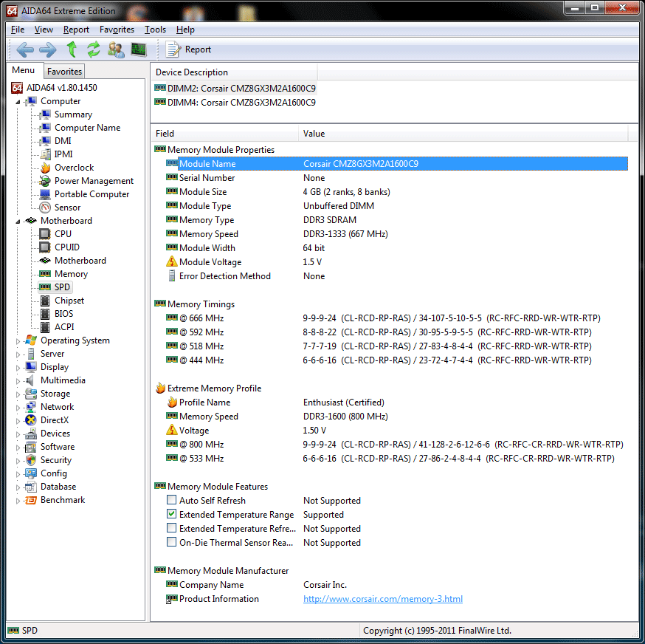
Task: Open the green monitor diagnostics icon
Action: click(x=139, y=49)
